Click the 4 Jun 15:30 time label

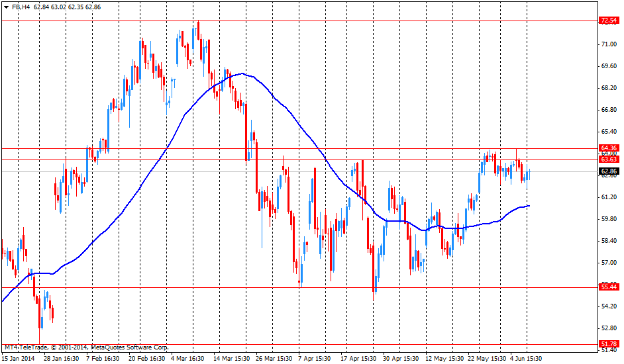[x=526, y=359]
